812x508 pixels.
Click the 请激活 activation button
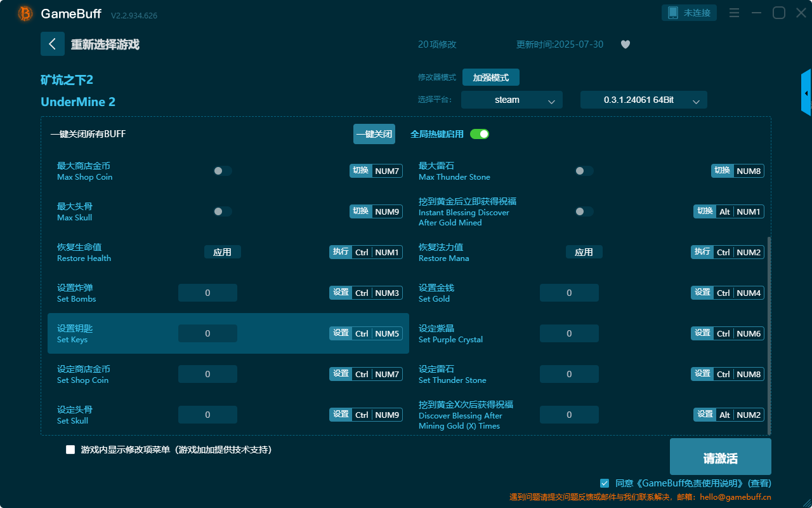pos(720,456)
